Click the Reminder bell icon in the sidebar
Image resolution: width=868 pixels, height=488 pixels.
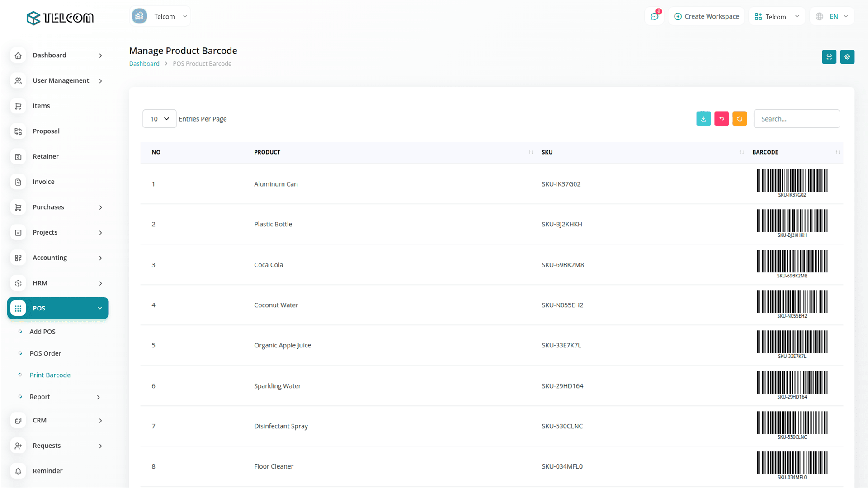(18, 471)
